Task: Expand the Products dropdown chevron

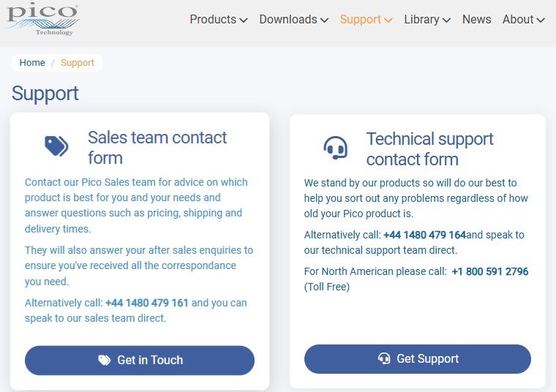Action: [244, 20]
